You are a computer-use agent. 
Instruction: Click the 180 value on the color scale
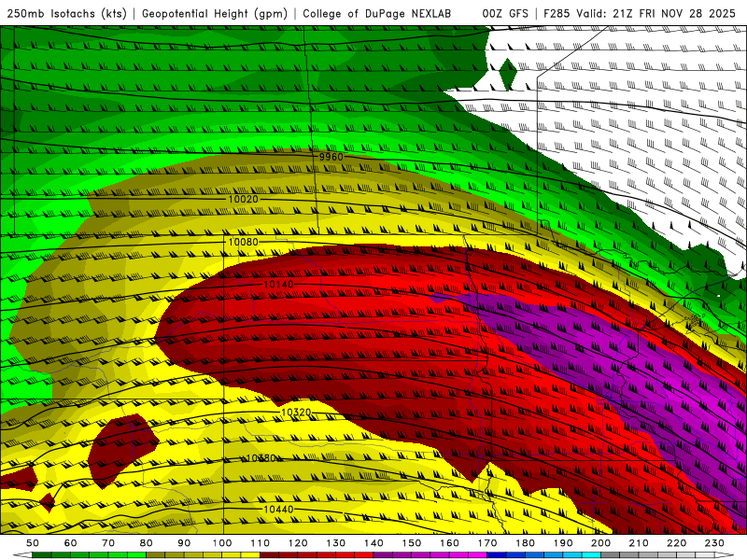(525, 543)
